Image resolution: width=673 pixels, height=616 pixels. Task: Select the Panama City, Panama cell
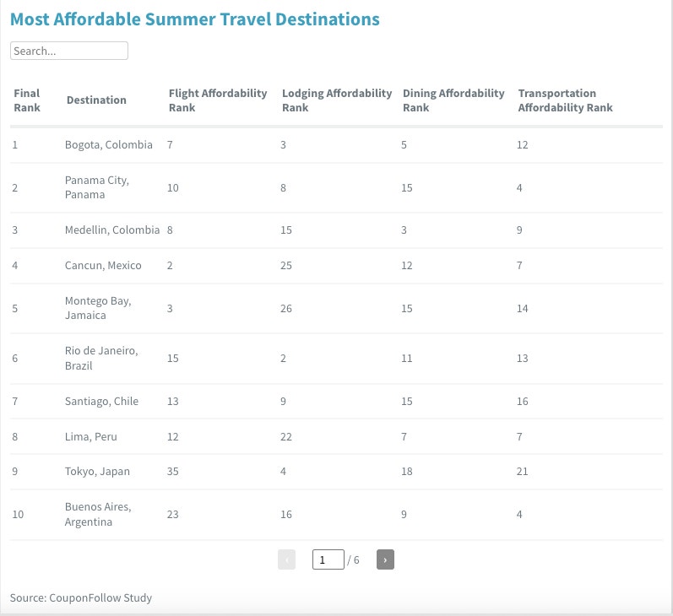(x=97, y=187)
